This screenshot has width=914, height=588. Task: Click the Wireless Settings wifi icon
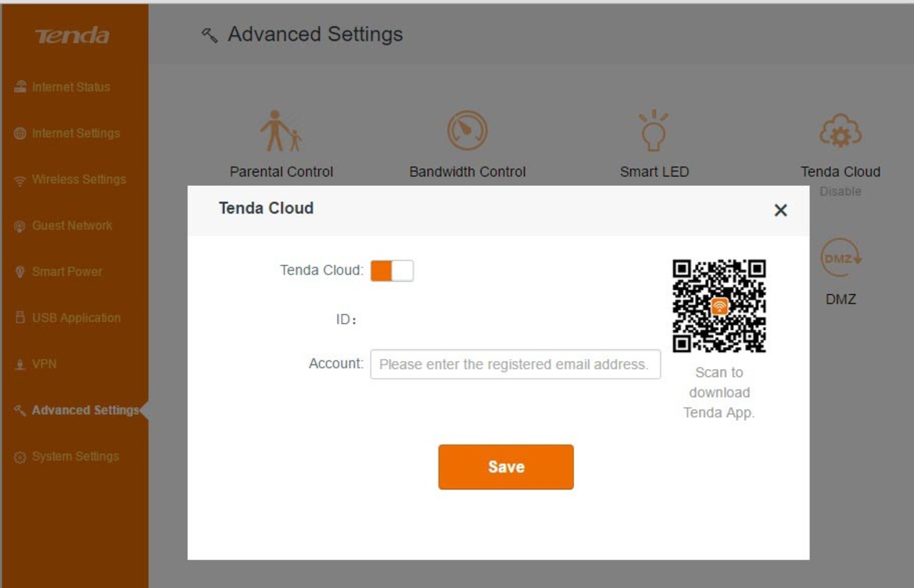[x=20, y=180]
